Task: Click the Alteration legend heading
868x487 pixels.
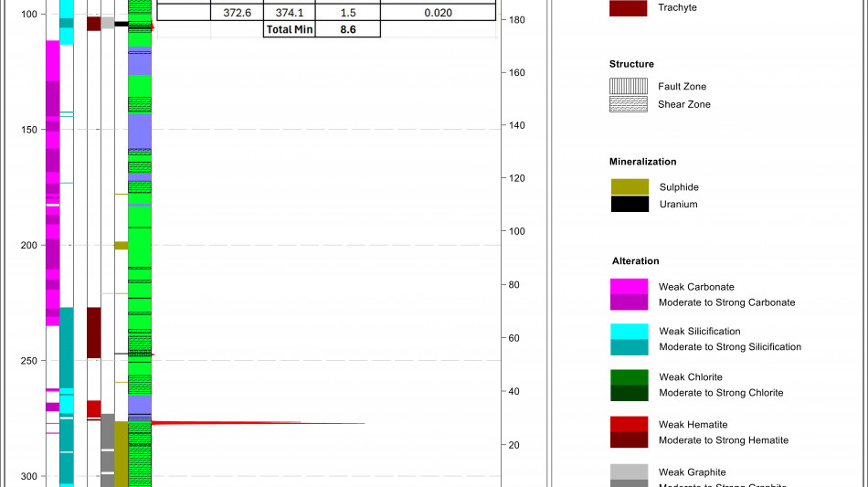Action: [x=635, y=261]
